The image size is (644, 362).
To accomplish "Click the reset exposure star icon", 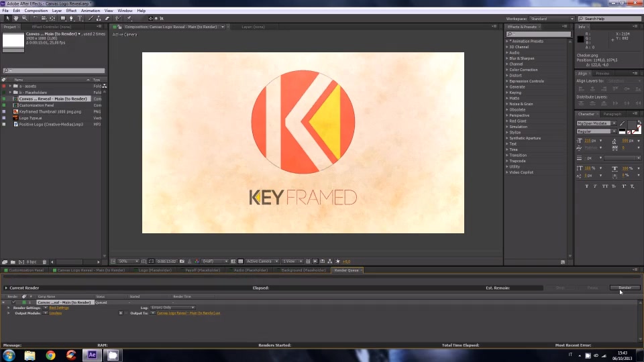I will tap(338, 261).
